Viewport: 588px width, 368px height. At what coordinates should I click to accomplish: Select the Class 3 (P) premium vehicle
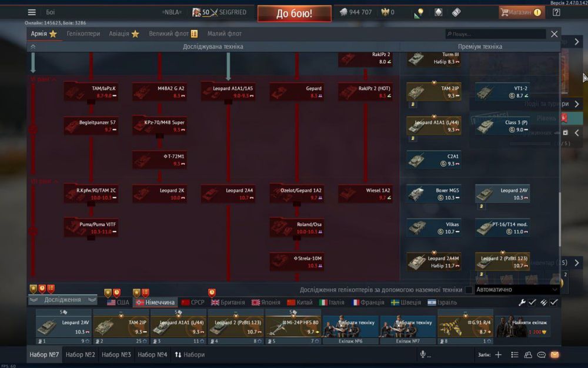tap(503, 126)
